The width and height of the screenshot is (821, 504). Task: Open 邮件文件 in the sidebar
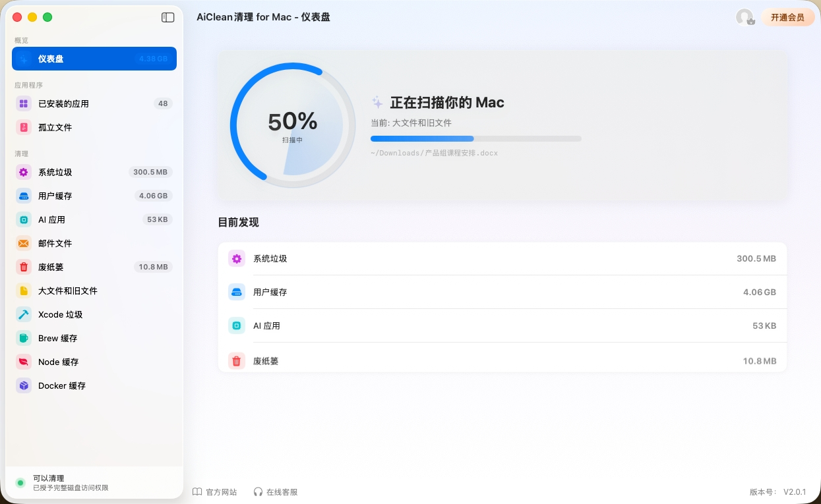[94, 243]
